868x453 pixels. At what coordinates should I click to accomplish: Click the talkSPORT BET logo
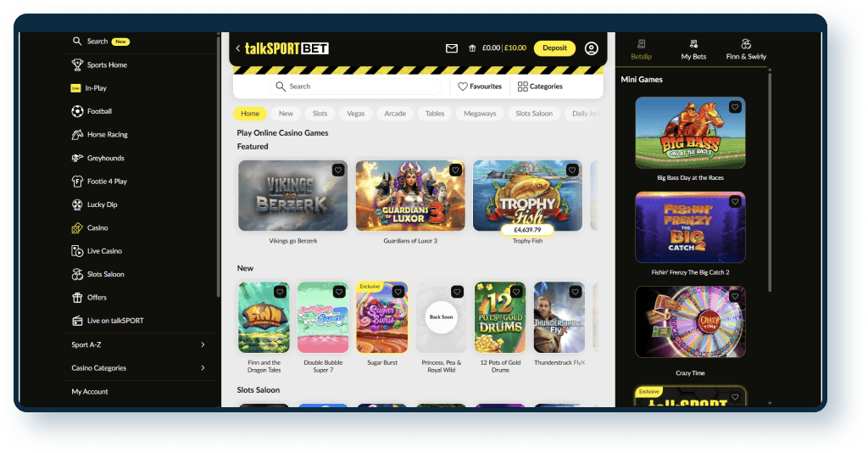coord(287,48)
